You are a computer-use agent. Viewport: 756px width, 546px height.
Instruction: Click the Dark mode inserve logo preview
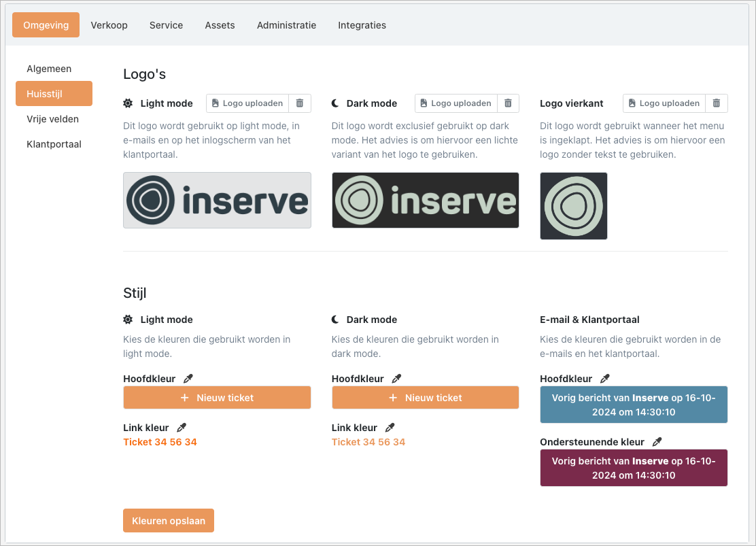(426, 200)
